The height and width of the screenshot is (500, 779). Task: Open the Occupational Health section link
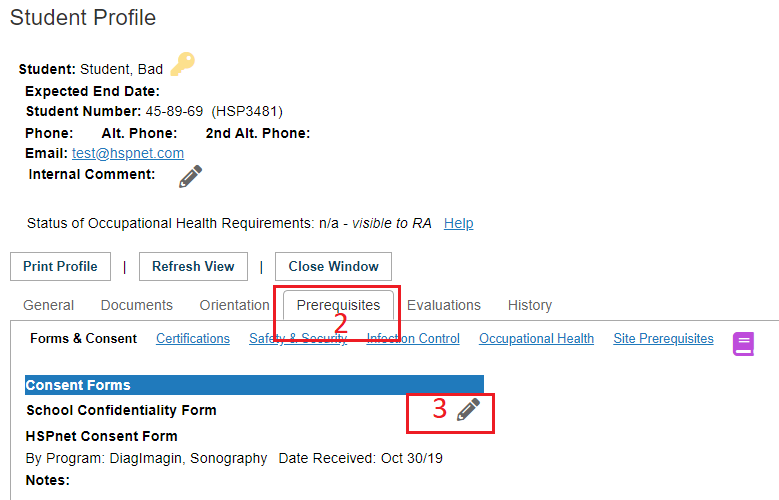coord(536,338)
